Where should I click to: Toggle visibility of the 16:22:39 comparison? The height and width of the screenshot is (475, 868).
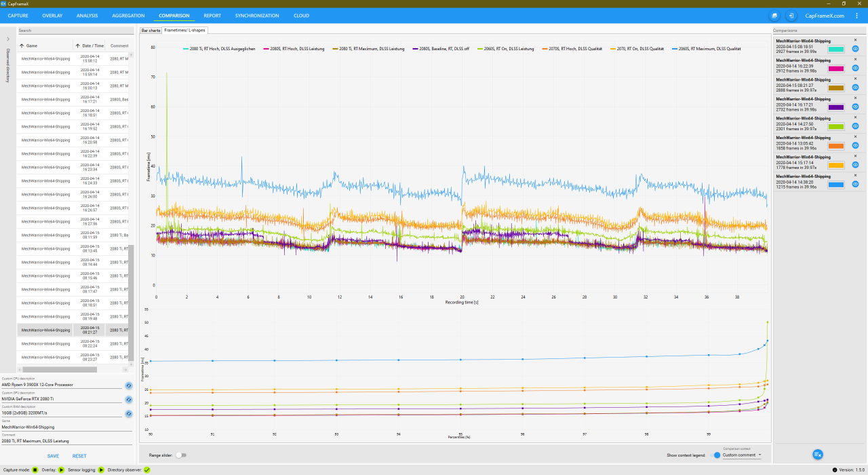point(855,69)
